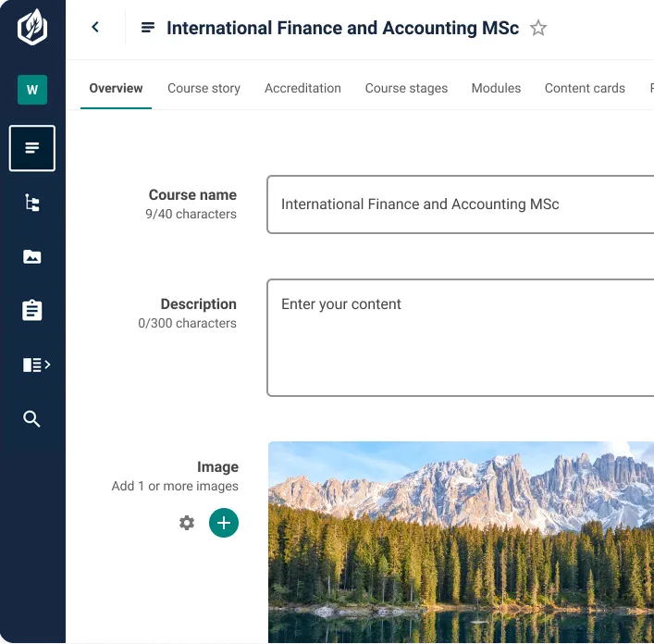The width and height of the screenshot is (654, 644).
Task: Switch to the Course story tab
Action: tap(204, 88)
